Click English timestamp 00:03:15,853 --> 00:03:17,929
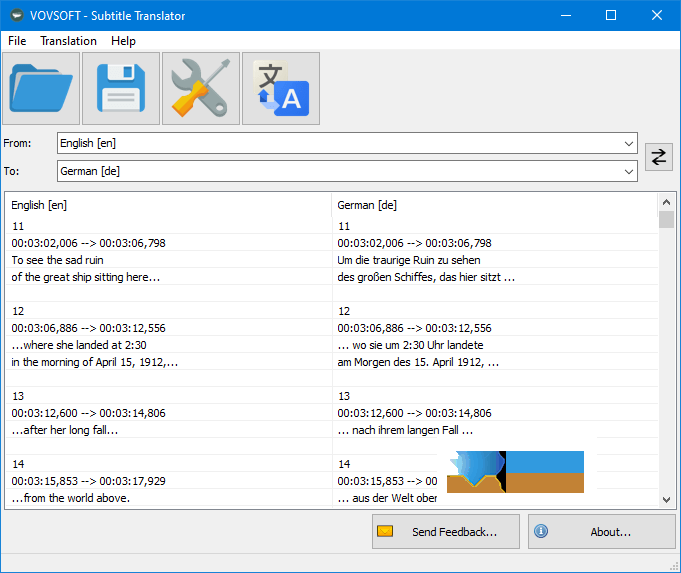 click(89, 481)
